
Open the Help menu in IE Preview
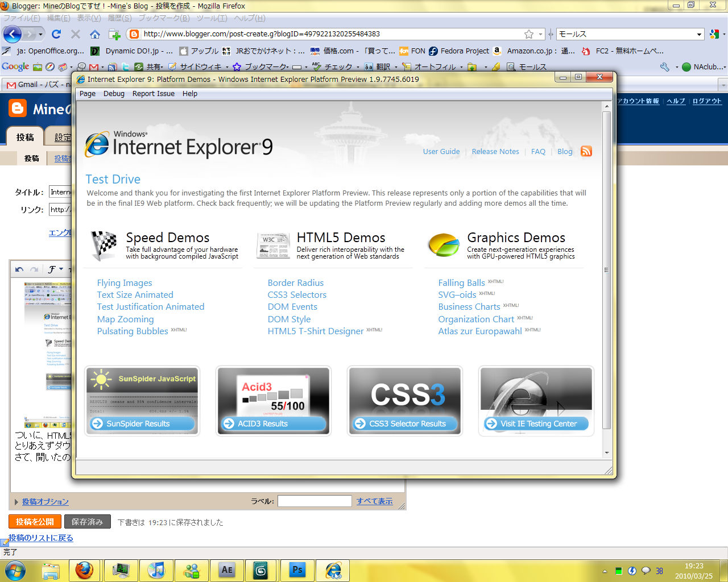point(190,94)
